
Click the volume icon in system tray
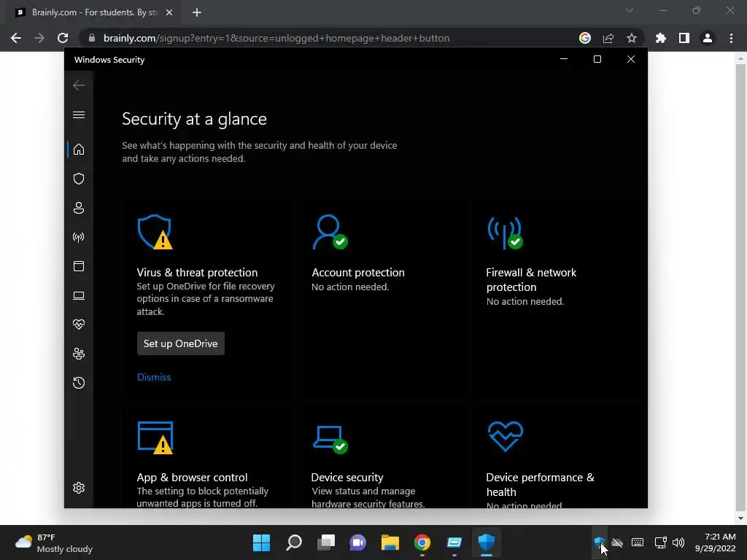pos(678,542)
